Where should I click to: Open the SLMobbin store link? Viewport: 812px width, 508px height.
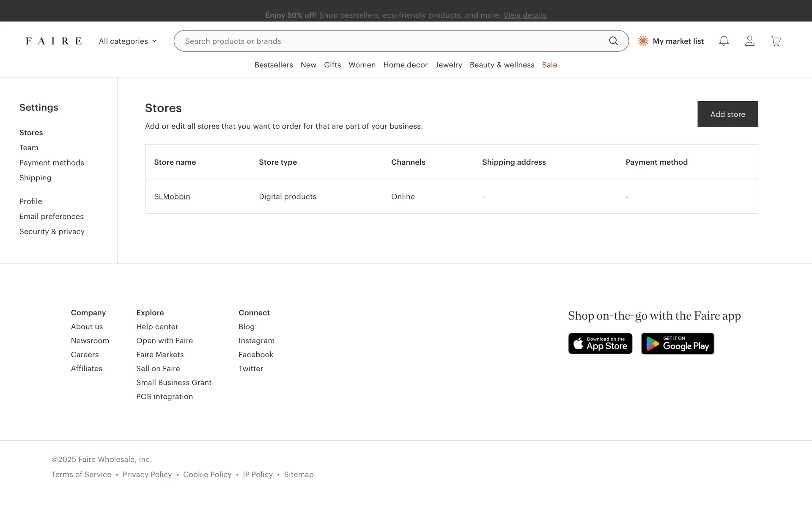pyautogui.click(x=172, y=196)
